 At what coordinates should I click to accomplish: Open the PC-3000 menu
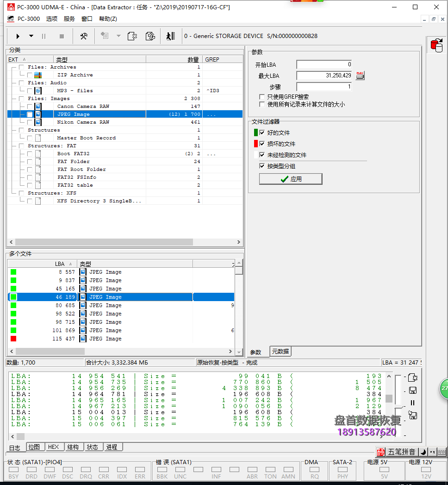tap(28, 19)
